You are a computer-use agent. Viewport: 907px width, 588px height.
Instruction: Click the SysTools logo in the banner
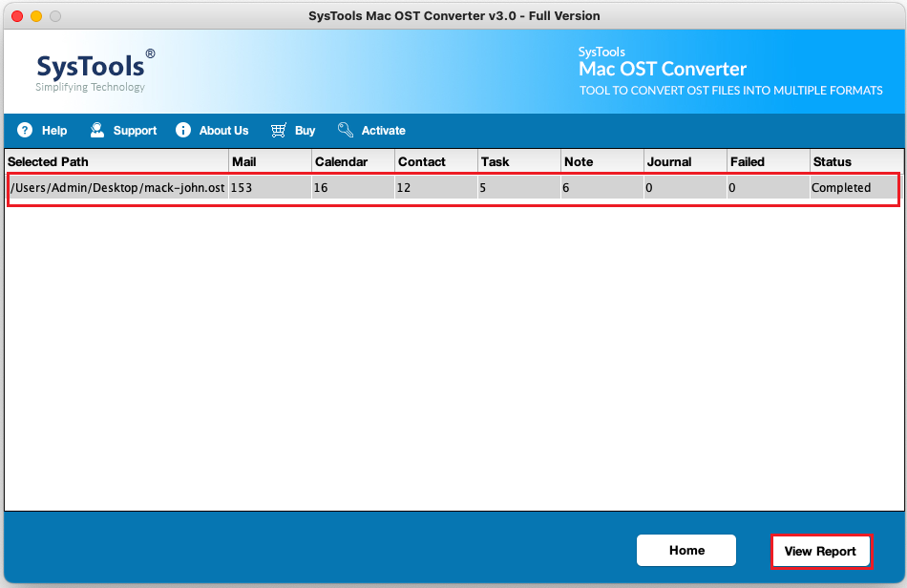(95, 71)
